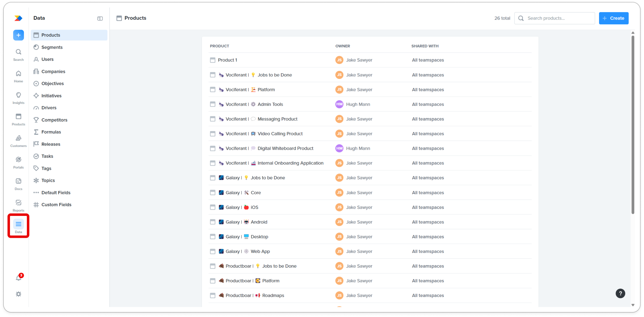Image resolution: width=644 pixels, height=317 pixels.
Task: Open Galaxy Core product
Action: click(370, 193)
